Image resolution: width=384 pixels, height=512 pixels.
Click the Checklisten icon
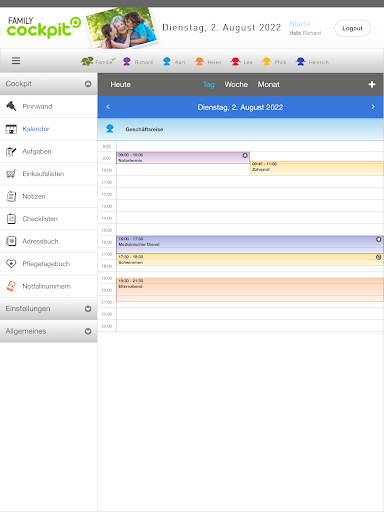coord(11,219)
